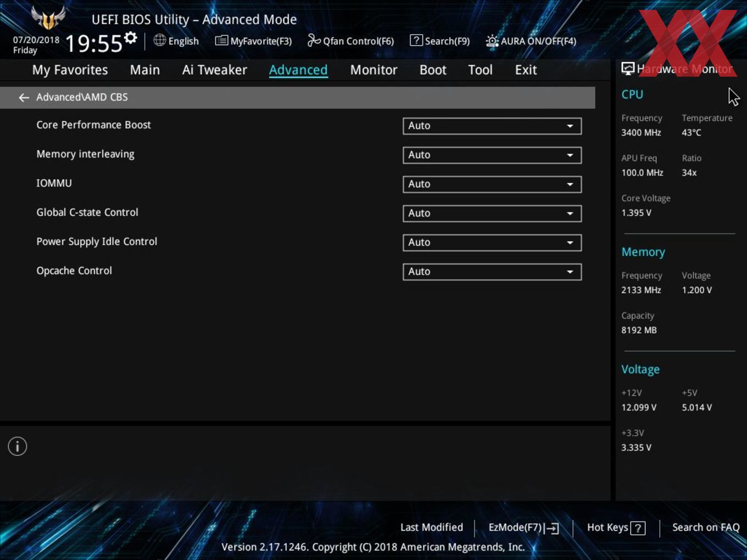The width and height of the screenshot is (747, 560).
Task: Click the 1.395 V core voltage value
Action: [636, 212]
